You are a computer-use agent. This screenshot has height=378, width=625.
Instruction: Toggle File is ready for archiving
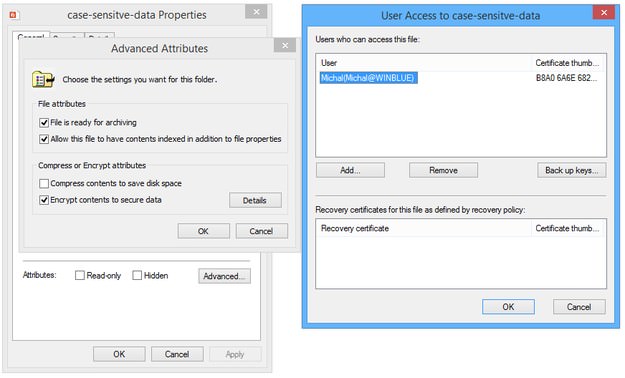click(x=44, y=123)
